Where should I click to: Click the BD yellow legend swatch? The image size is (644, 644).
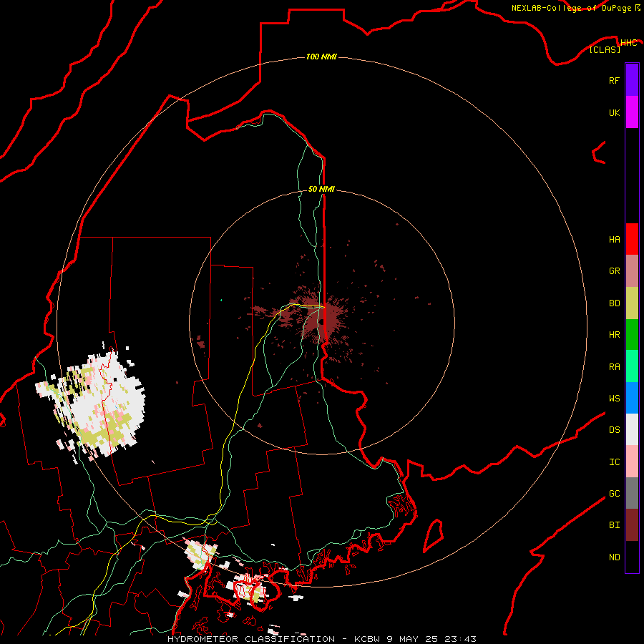click(632, 303)
